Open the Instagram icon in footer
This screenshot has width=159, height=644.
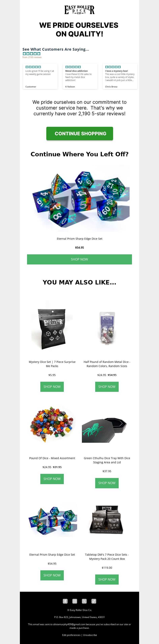tap(75, 601)
